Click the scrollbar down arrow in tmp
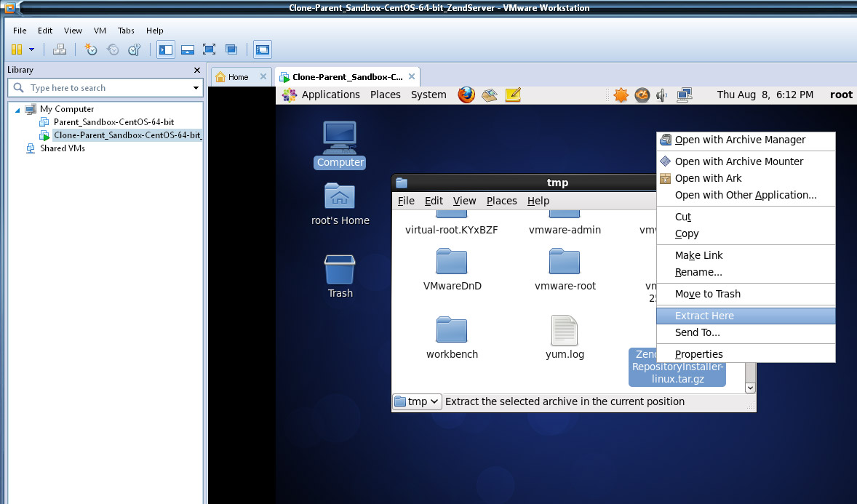Image resolution: width=857 pixels, height=504 pixels. point(751,388)
